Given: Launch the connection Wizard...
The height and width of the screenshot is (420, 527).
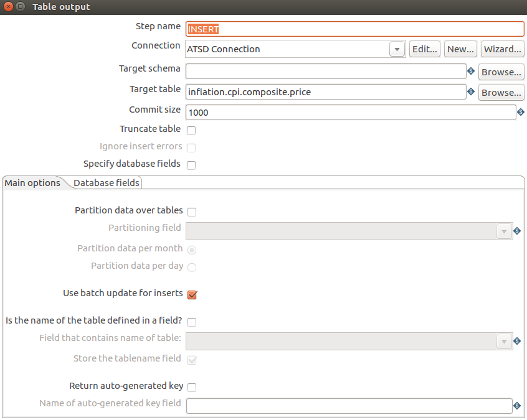Looking at the screenshot, I should coord(503,49).
